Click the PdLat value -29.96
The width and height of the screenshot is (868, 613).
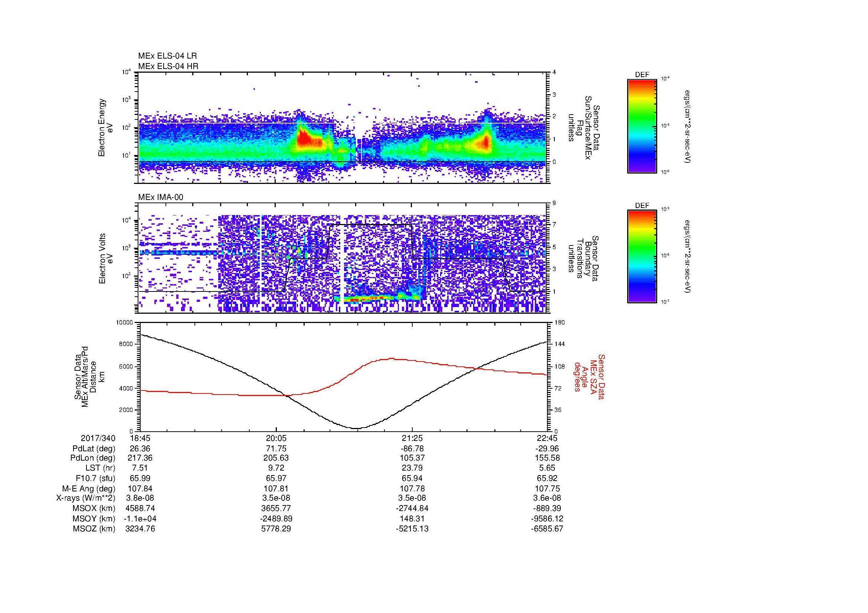pos(547,449)
